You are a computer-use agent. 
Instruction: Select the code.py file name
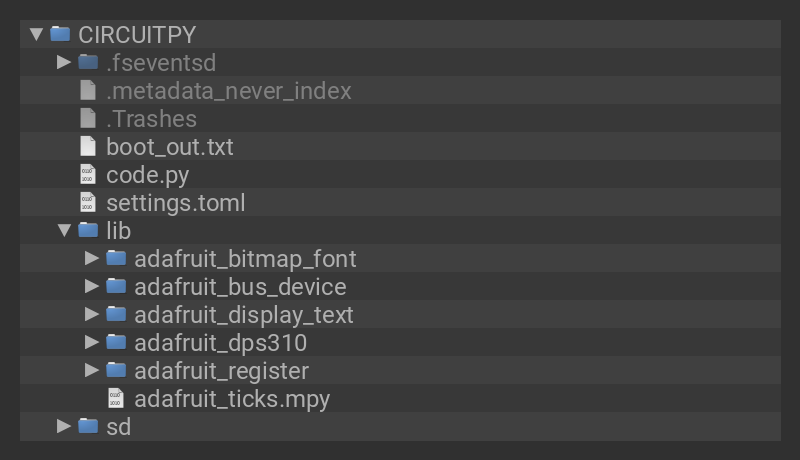[x=147, y=174]
